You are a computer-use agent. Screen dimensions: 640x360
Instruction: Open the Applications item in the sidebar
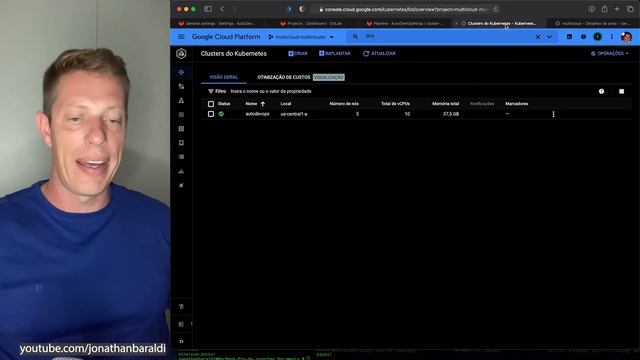(181, 115)
